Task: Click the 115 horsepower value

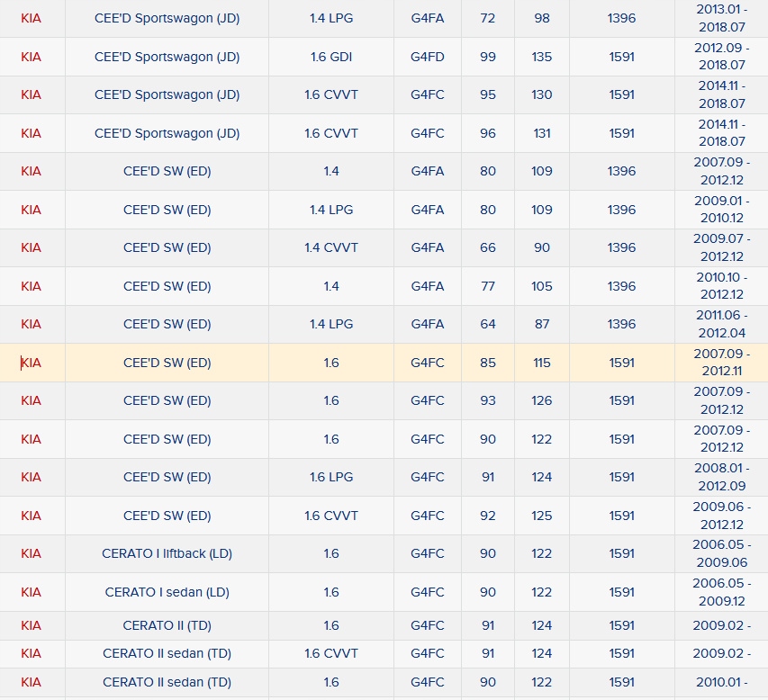Action: click(x=542, y=363)
